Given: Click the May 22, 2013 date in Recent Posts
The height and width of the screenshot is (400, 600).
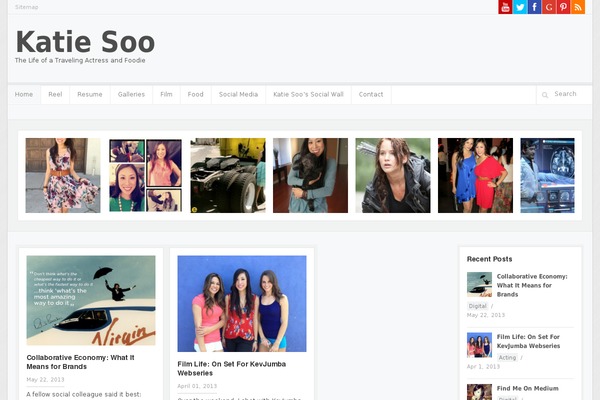Looking at the screenshot, I should 486,315.
